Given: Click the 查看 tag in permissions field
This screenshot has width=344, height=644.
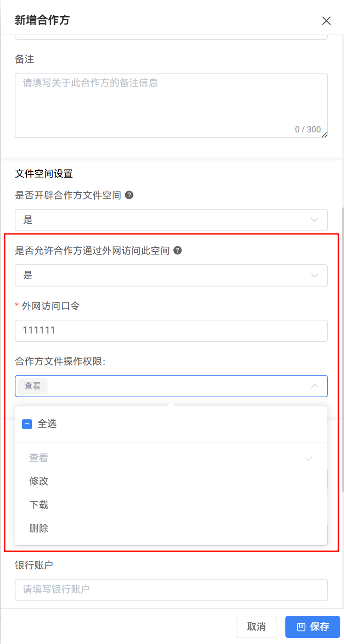Looking at the screenshot, I should click(32, 386).
